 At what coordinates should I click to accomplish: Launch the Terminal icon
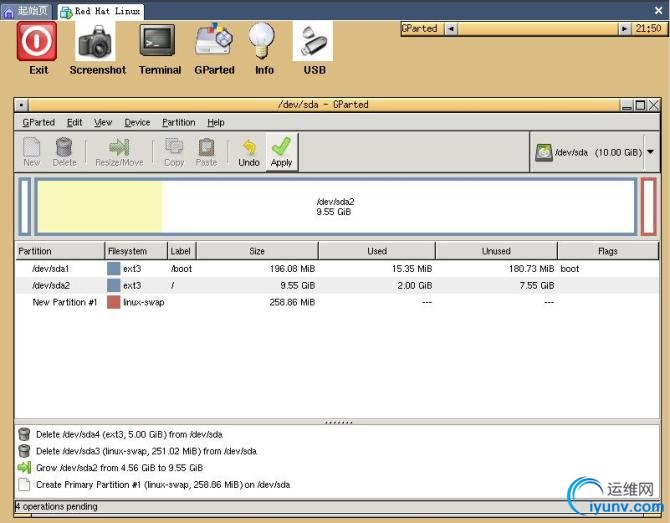click(158, 41)
